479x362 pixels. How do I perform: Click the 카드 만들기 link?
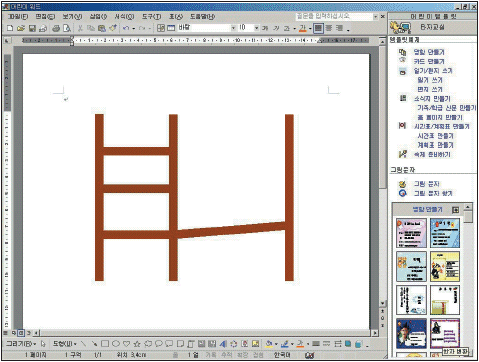429,61
